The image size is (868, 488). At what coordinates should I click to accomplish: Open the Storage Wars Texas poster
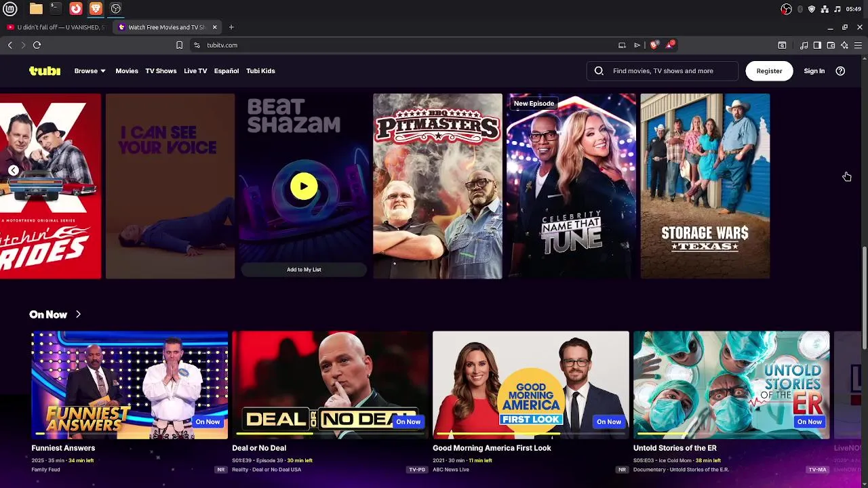[705, 186]
